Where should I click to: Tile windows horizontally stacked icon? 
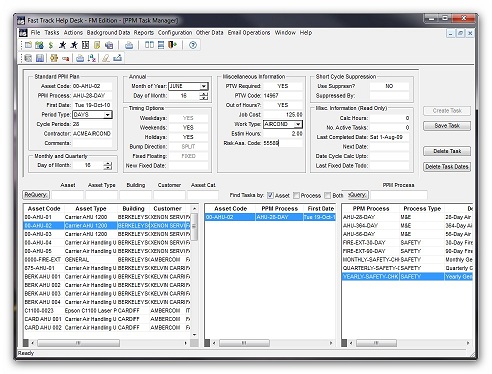click(x=161, y=45)
